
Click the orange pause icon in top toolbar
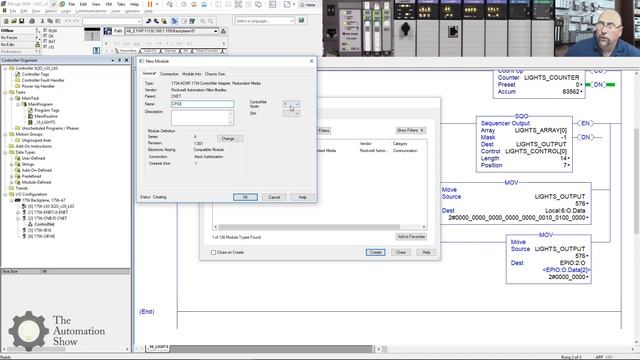click(x=150, y=4)
